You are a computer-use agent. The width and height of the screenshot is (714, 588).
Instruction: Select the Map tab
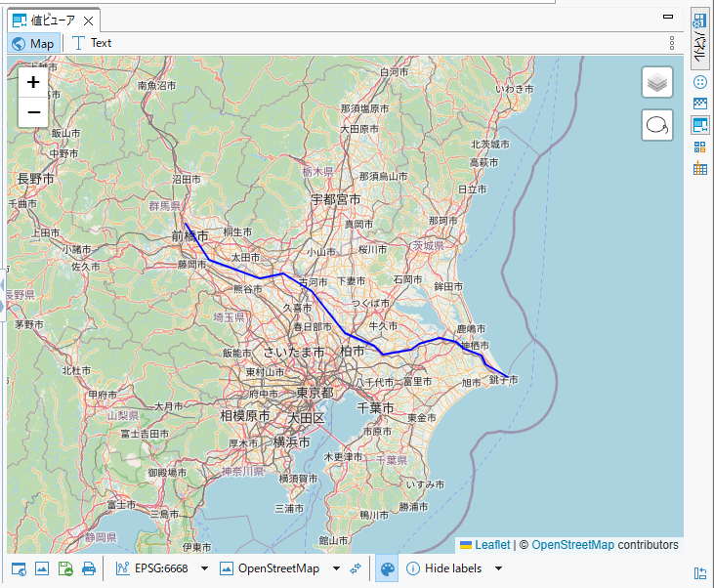[x=32, y=43]
